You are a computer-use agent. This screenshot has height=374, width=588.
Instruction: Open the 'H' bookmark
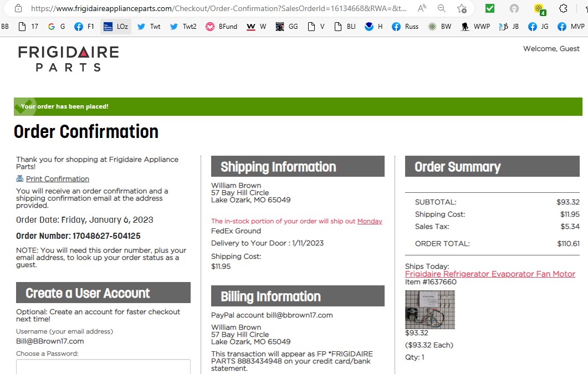[x=374, y=27]
